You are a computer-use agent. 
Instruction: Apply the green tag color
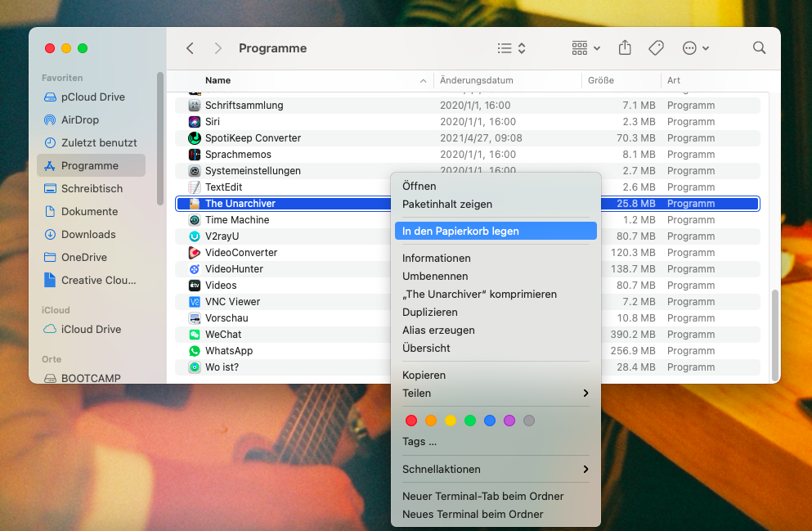470,421
